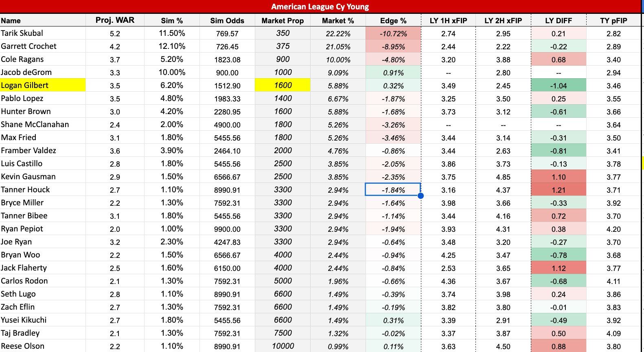Click the Sim % column header
This screenshot has width=644, height=352.
pos(172,20)
